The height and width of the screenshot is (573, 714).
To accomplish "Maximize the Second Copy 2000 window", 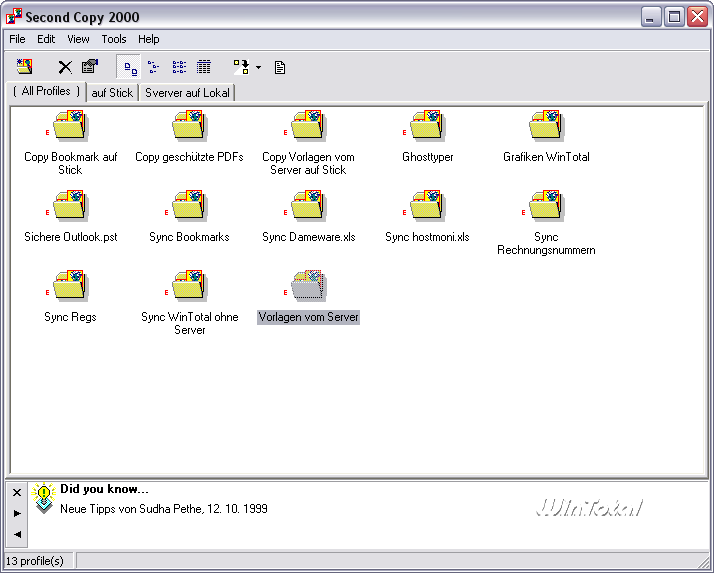I will 674,17.
